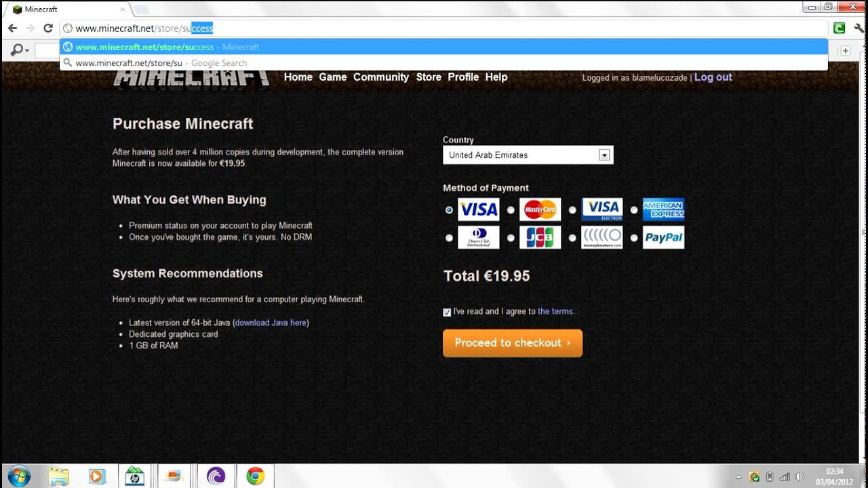Open the Community menu item

click(381, 77)
